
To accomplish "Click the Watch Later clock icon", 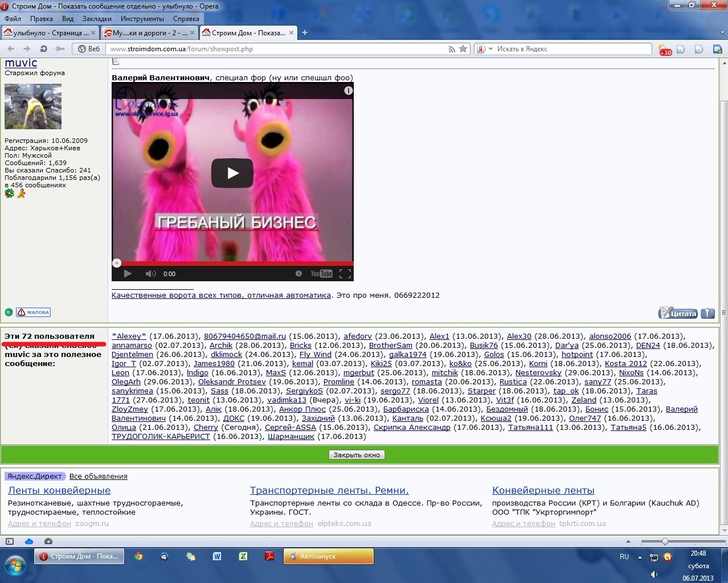I will click(x=298, y=274).
